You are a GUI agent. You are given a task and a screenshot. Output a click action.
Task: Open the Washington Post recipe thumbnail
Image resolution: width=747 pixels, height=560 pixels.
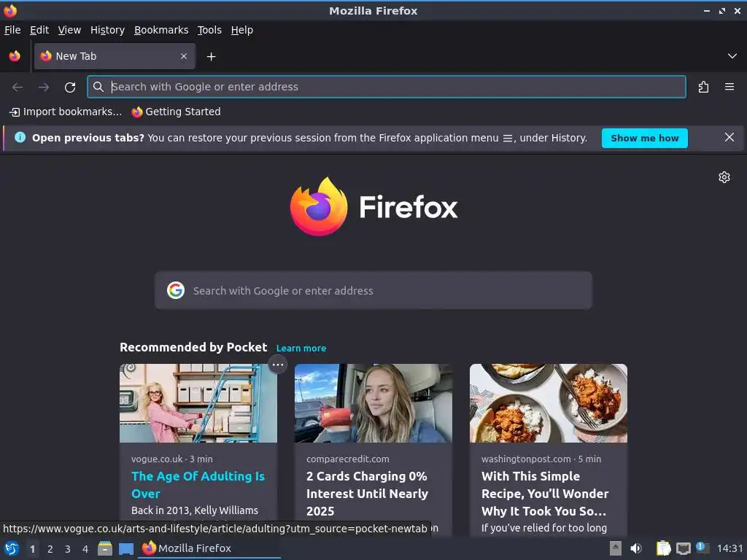coord(549,403)
